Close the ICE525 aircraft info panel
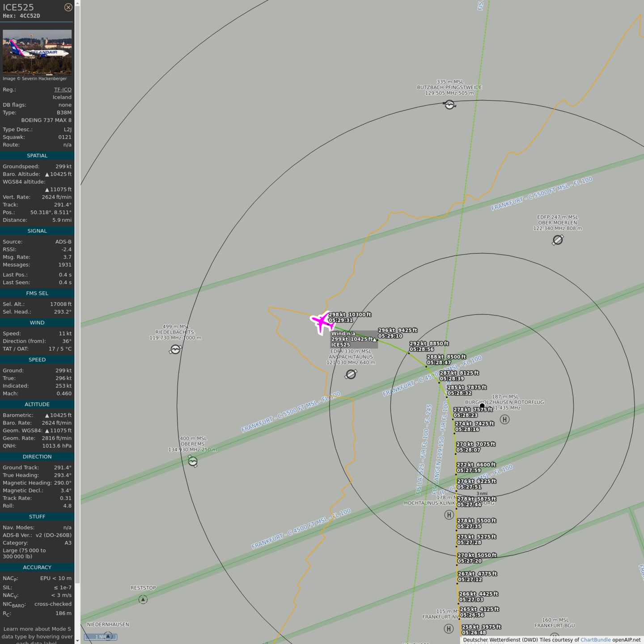The image size is (644, 644). click(x=68, y=7)
